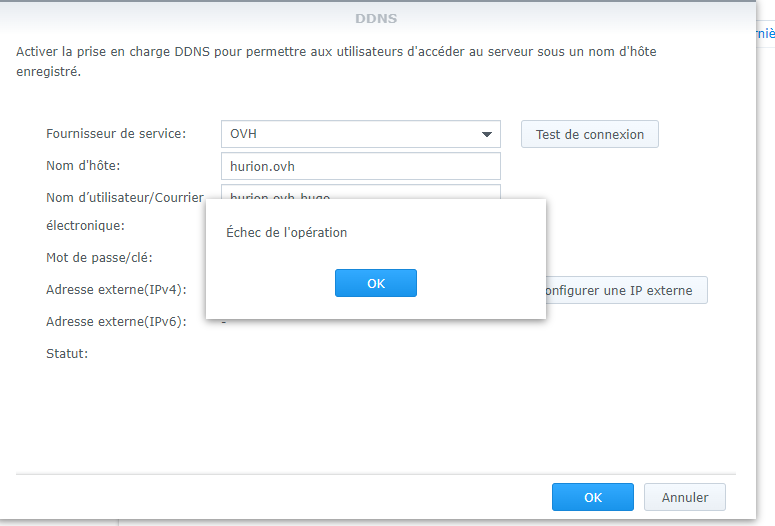The height and width of the screenshot is (526, 775).
Task: Click the Adresse externe(IPv6) label
Action: pyautogui.click(x=117, y=322)
